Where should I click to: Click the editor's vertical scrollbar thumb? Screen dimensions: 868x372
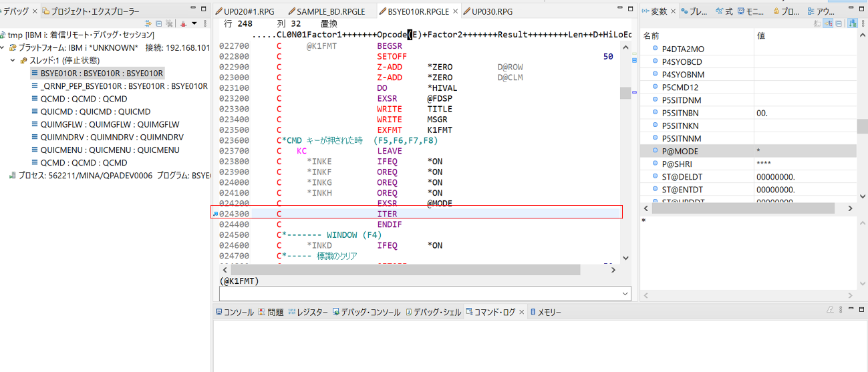625,93
